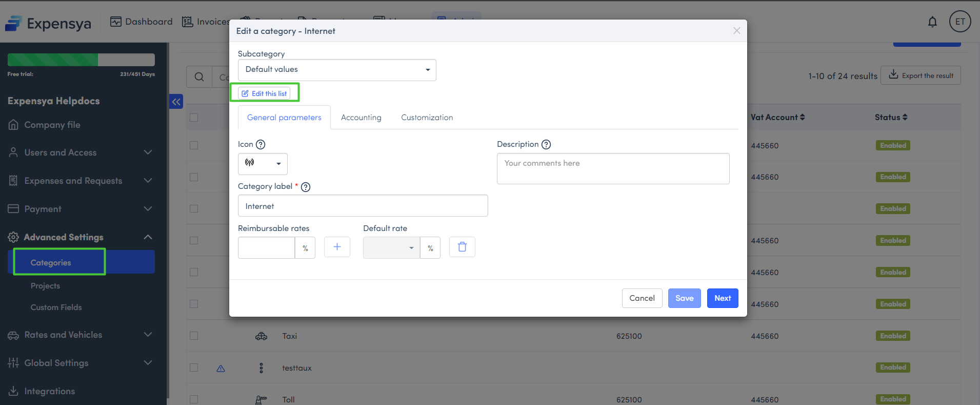Check the Taxi row checkbox

tap(194, 336)
